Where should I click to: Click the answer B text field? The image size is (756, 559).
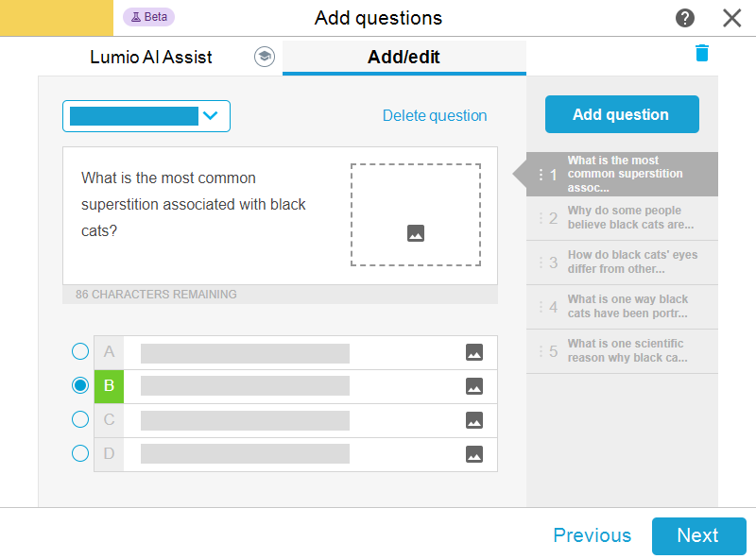click(246, 386)
